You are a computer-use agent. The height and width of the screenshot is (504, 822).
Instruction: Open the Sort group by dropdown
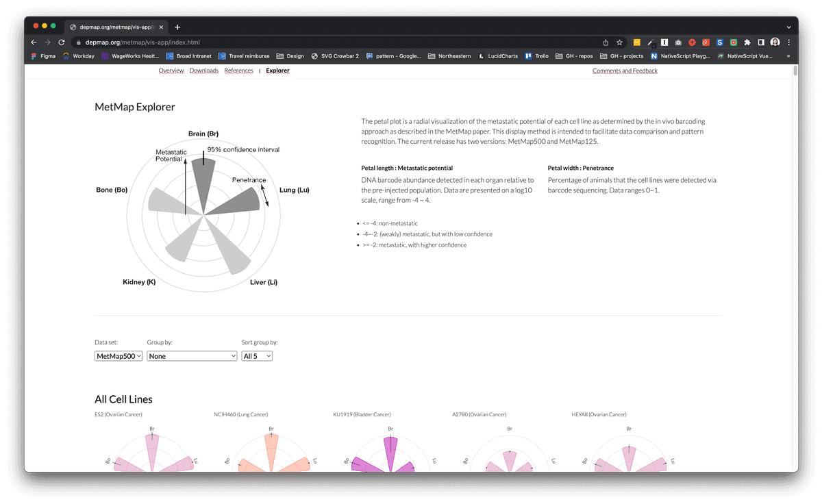[257, 356]
